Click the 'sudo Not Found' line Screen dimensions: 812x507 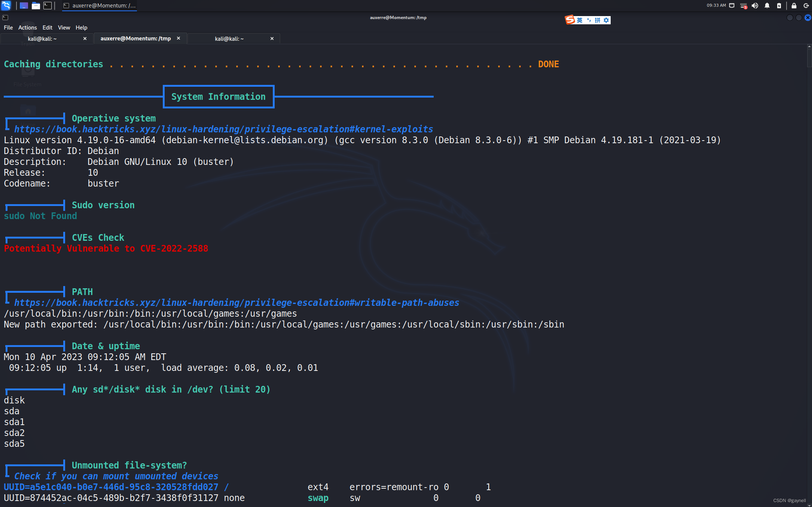[40, 216]
